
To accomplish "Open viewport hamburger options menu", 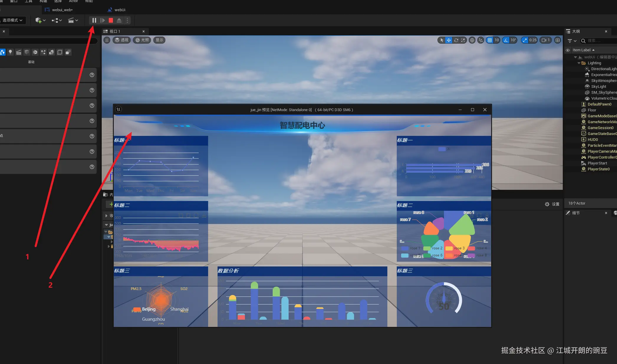I will click(x=107, y=40).
